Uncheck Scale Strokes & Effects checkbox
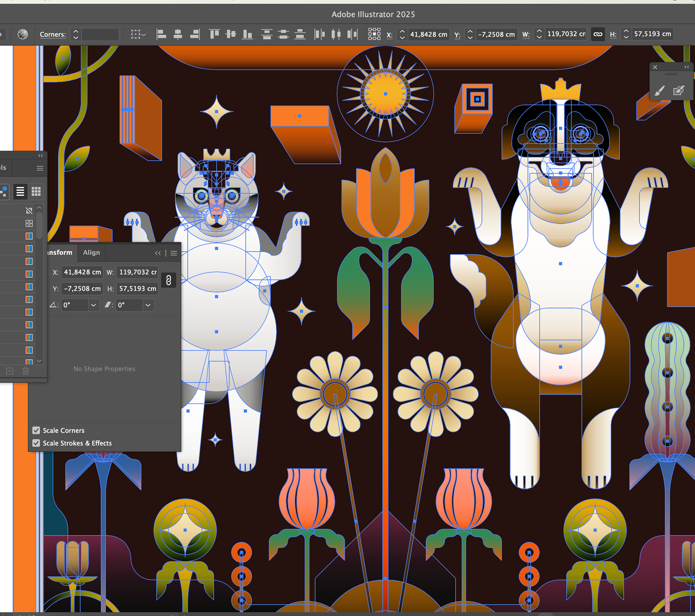This screenshot has height=616, width=695. 36,443
